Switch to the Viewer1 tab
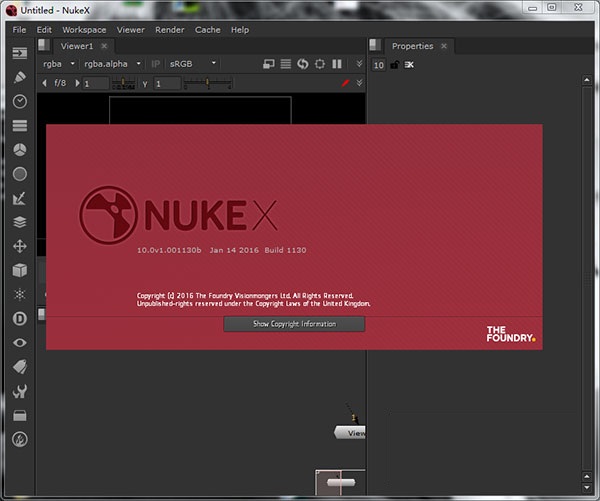This screenshot has width=600, height=501. [77, 46]
